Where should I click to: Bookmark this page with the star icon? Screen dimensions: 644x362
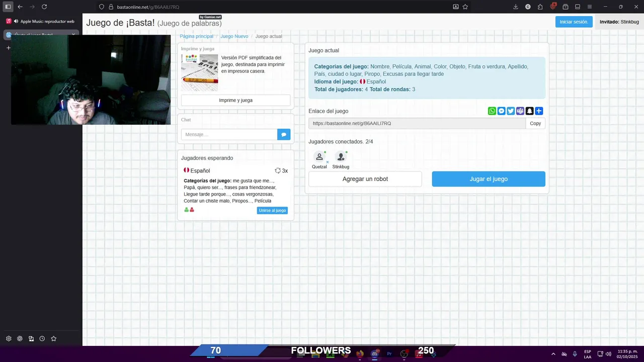pyautogui.click(x=465, y=7)
